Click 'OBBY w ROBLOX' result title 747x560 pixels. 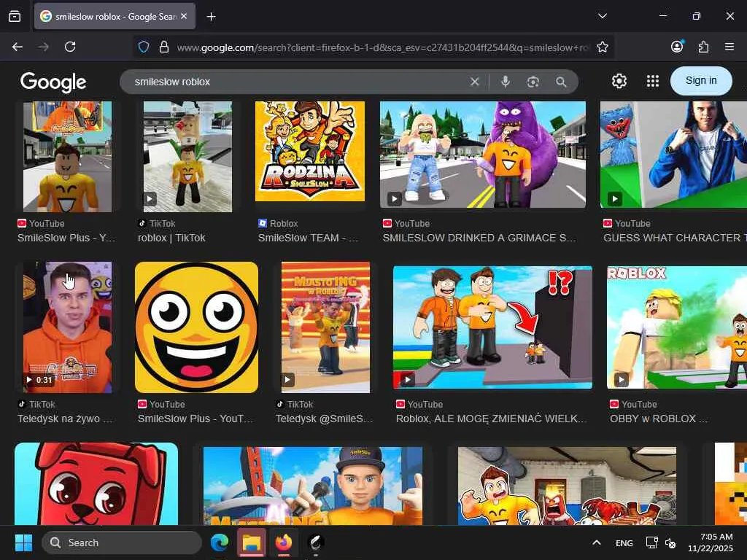pyautogui.click(x=659, y=419)
